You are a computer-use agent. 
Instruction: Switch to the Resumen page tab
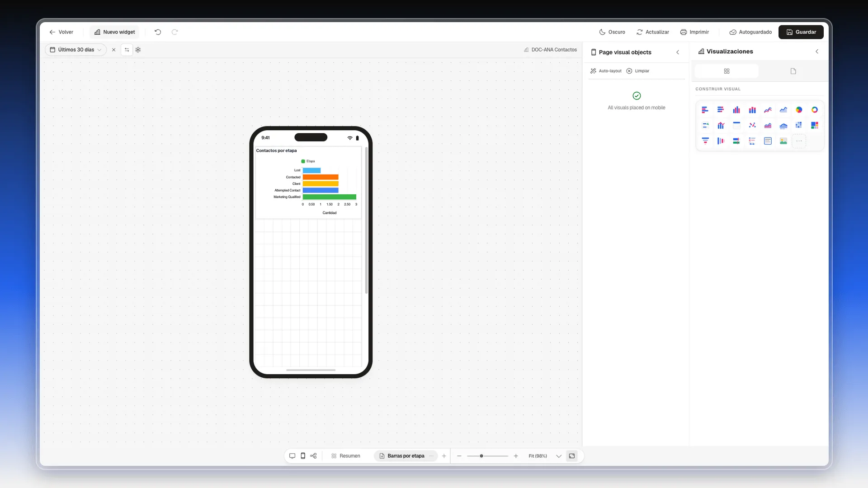[346, 456]
